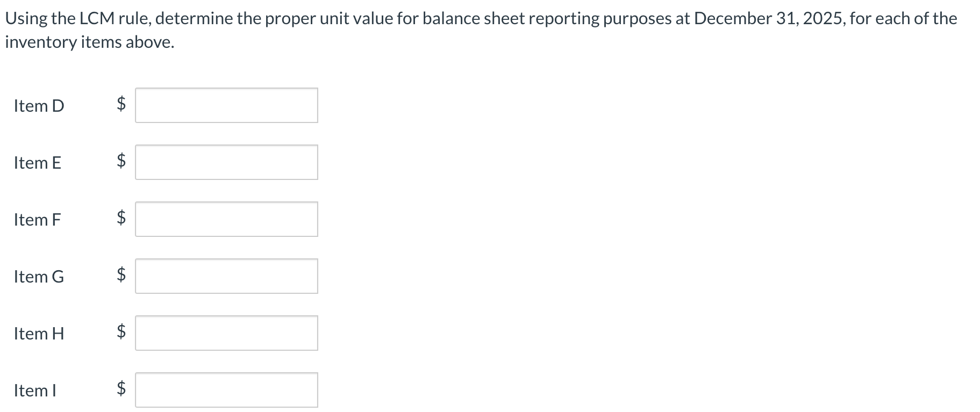This screenshot has height=412, width=980.
Task: Select the dollar sign next to Item F
Action: tap(120, 219)
